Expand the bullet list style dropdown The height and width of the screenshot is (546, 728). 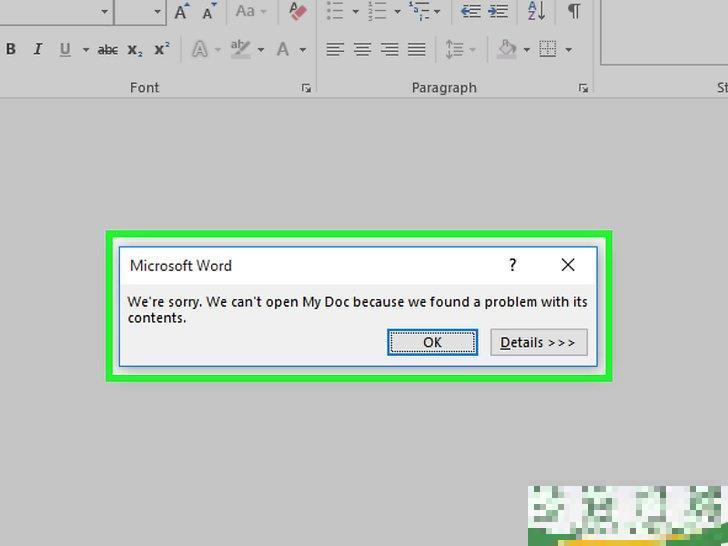(355, 12)
